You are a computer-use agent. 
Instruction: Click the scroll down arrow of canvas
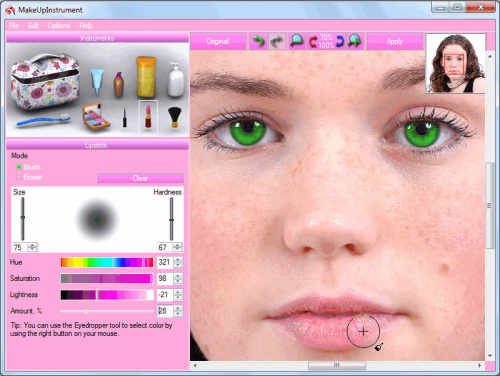pos(490,356)
